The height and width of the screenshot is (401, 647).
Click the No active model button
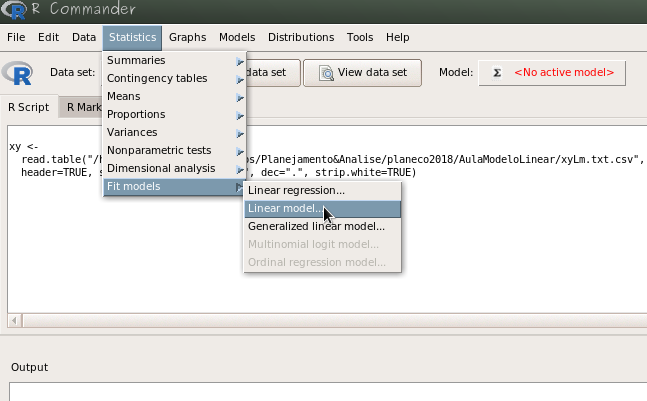553,73
